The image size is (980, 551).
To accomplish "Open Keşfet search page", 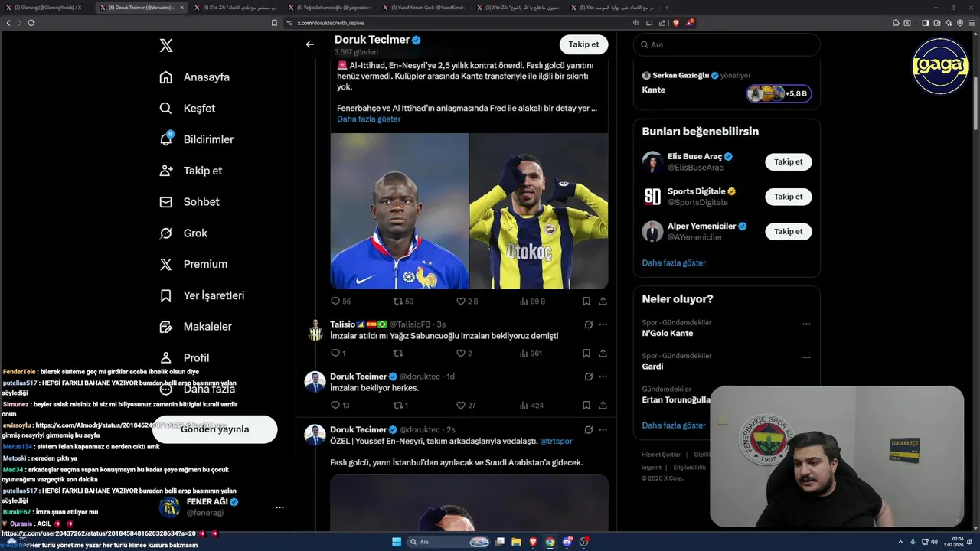I will pos(188,109).
